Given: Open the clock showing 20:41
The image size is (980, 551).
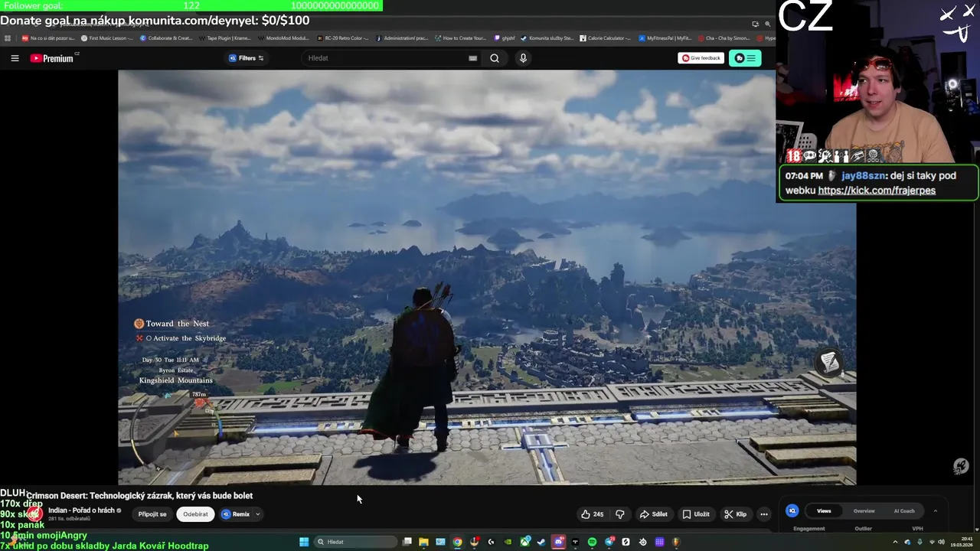Looking at the screenshot, I should [961, 542].
